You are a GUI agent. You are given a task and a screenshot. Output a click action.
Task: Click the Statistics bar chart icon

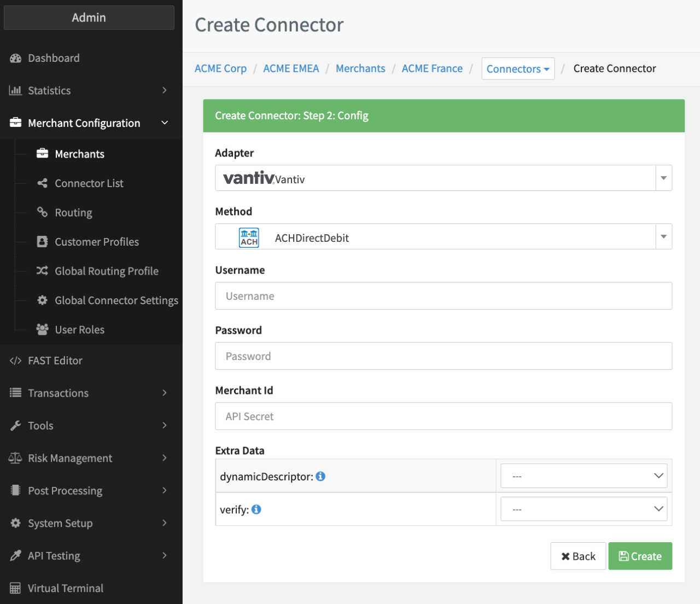tap(15, 90)
